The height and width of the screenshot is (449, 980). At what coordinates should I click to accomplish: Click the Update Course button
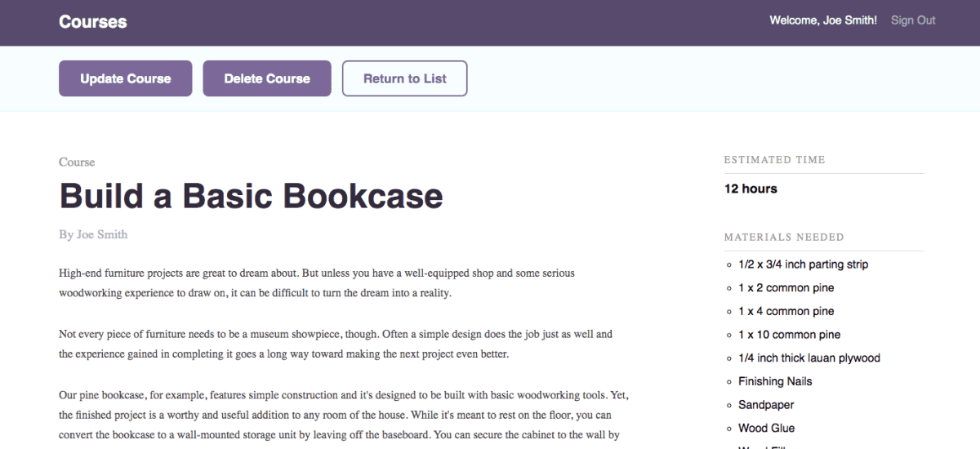pyautogui.click(x=125, y=78)
